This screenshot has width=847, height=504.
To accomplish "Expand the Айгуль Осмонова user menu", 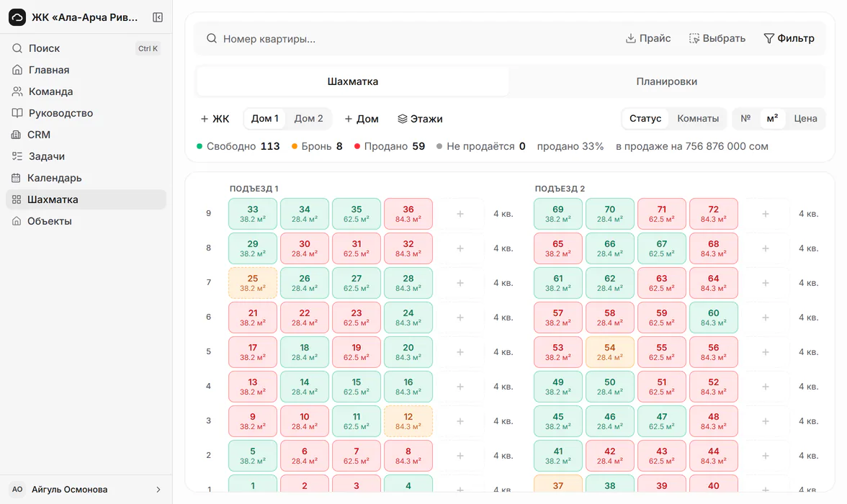I will point(86,490).
